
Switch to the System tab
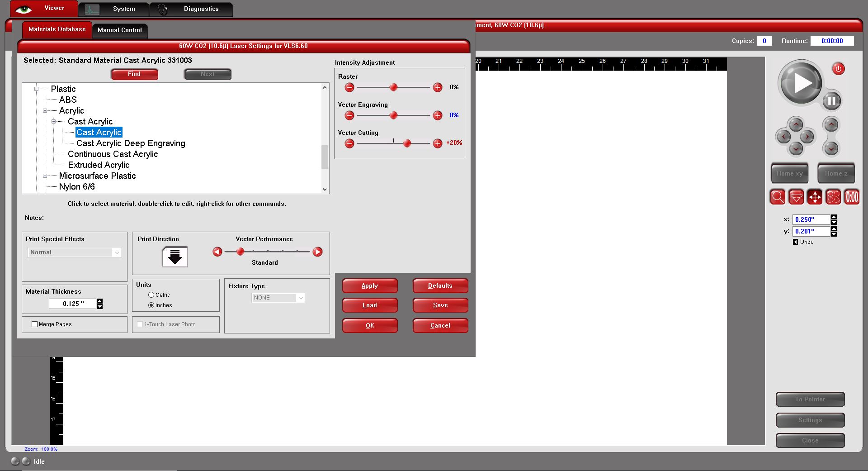(x=113, y=9)
